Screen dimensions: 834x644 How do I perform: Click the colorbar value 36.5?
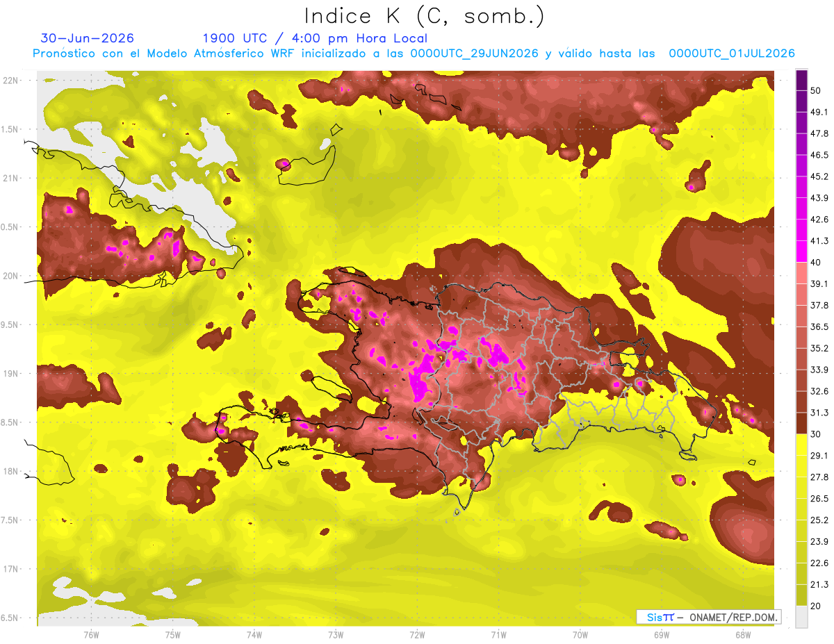click(819, 327)
